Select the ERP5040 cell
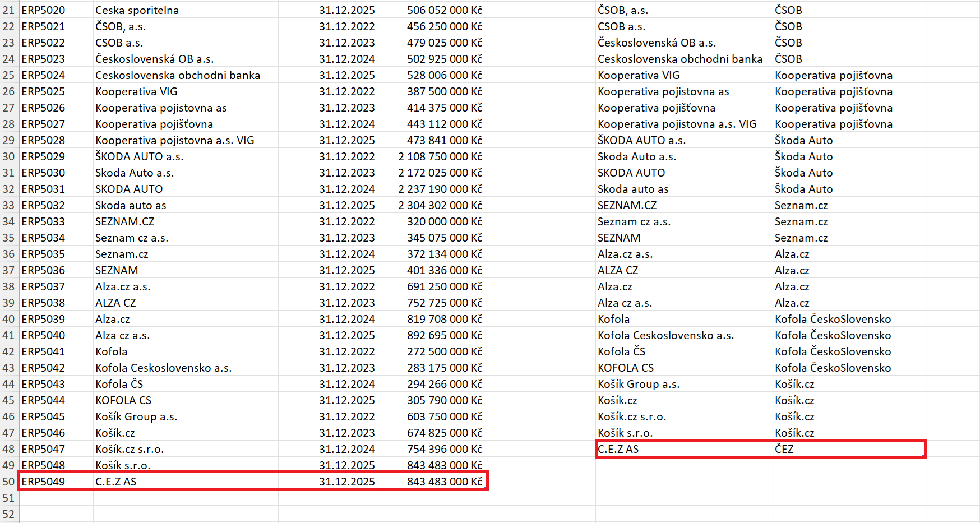The height and width of the screenshot is (523, 980). 43,335
